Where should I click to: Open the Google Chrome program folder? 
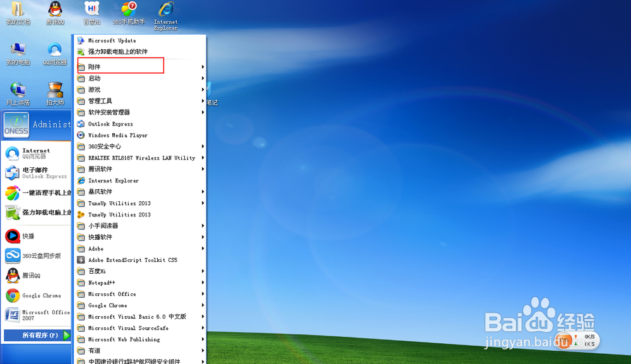[141, 305]
